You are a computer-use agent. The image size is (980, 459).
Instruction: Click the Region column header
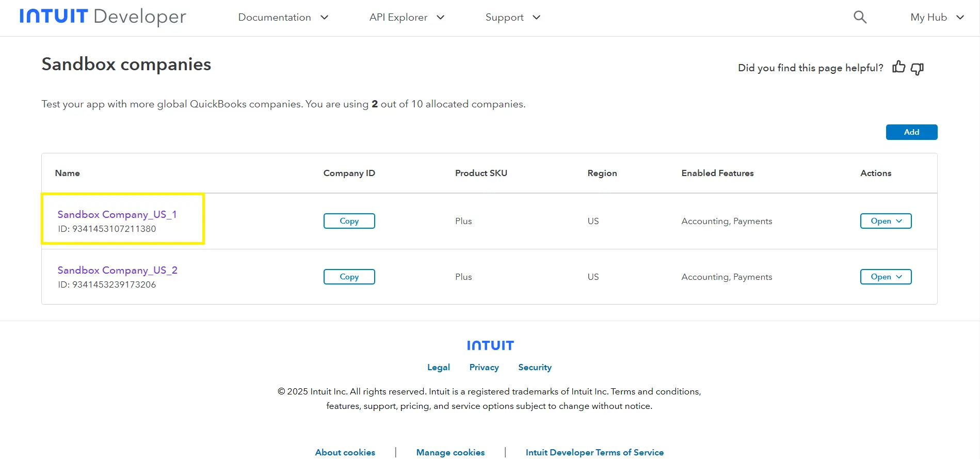point(602,173)
